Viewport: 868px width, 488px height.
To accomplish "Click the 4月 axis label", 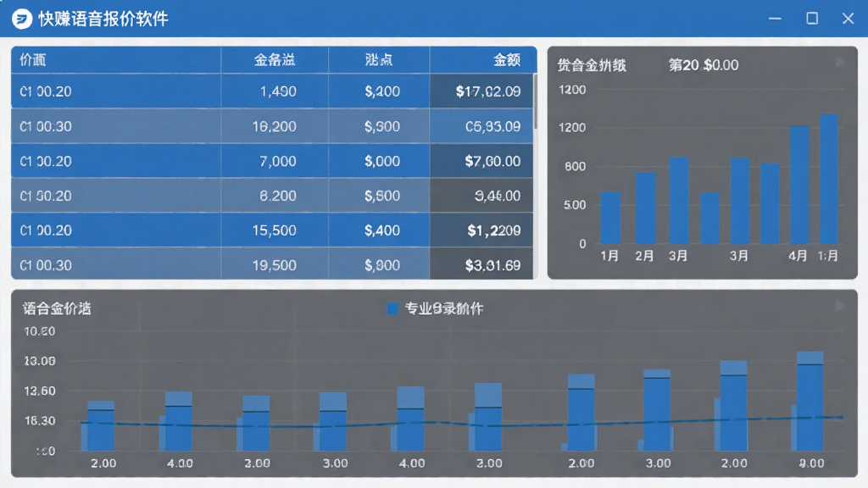I will click(x=798, y=256).
